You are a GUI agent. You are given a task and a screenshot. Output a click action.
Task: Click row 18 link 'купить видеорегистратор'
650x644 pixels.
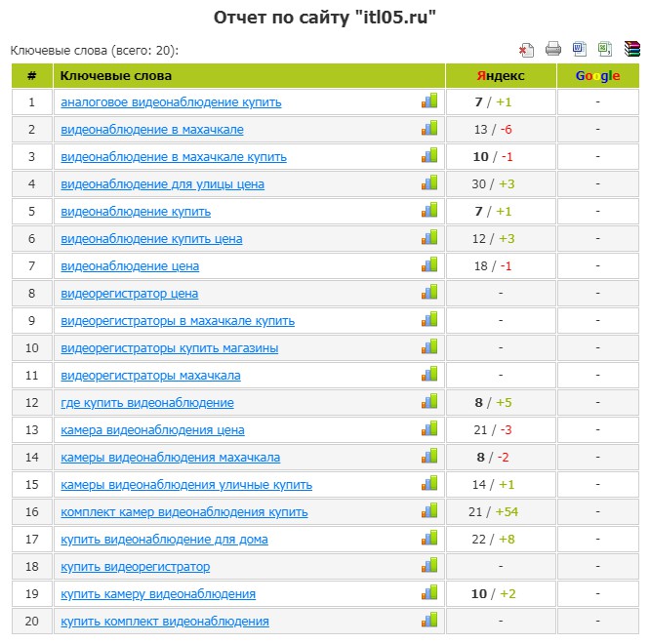tap(135, 567)
